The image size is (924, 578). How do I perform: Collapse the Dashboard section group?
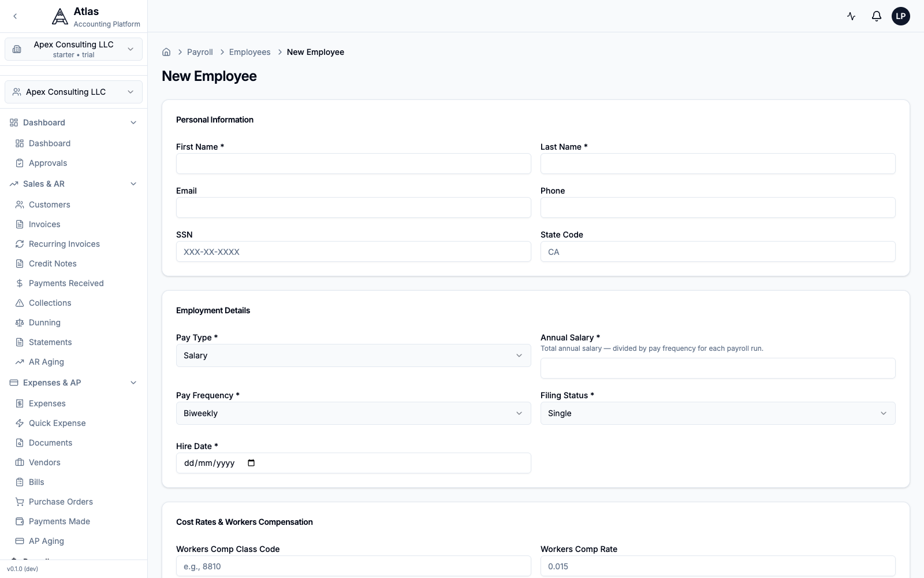(73, 123)
